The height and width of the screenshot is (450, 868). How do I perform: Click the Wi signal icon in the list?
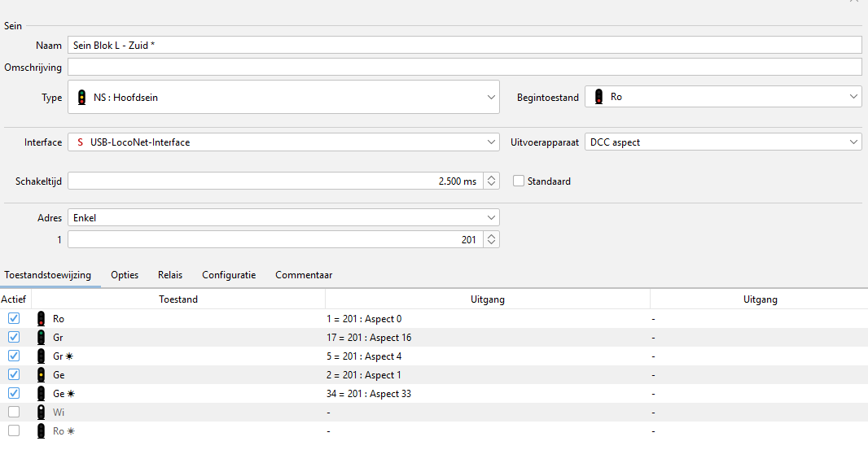tap(42, 413)
